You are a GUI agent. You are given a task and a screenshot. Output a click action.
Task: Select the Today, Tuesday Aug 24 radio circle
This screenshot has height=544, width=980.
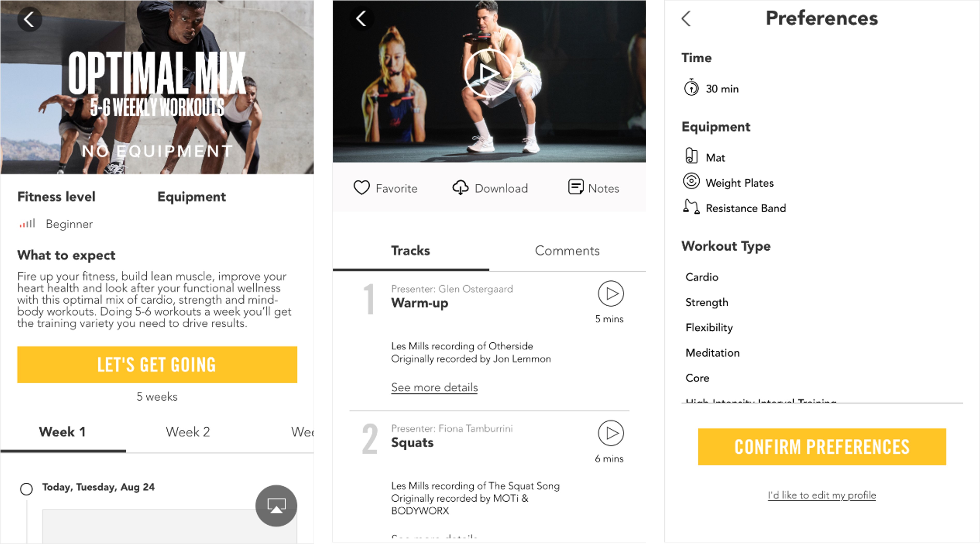pyautogui.click(x=26, y=489)
